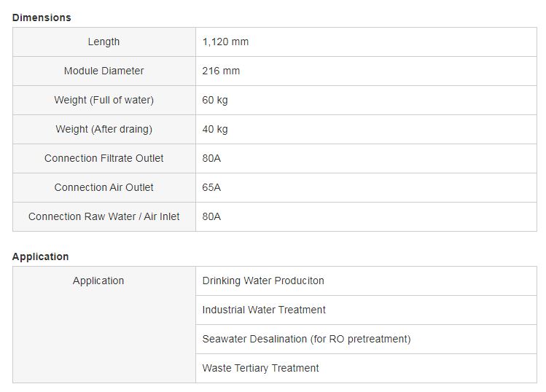The width and height of the screenshot is (546, 392).
Task: Click the Application section heading
Action: [x=40, y=256]
